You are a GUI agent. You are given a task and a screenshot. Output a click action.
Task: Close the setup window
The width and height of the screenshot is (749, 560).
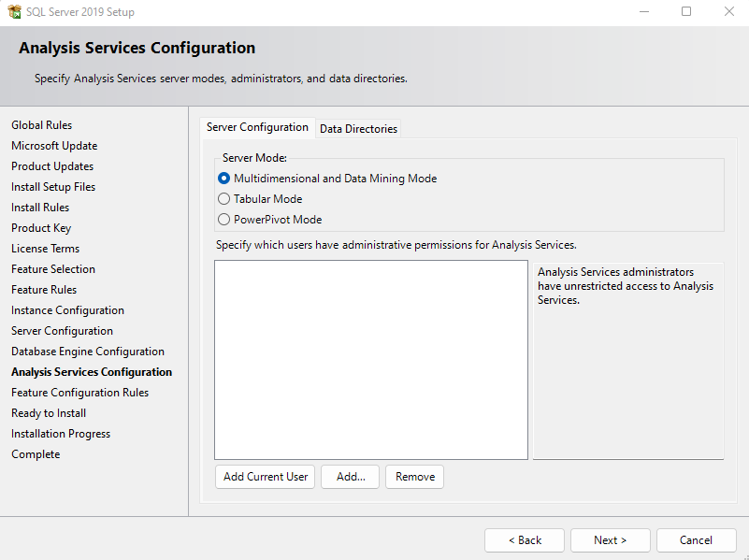[728, 12]
